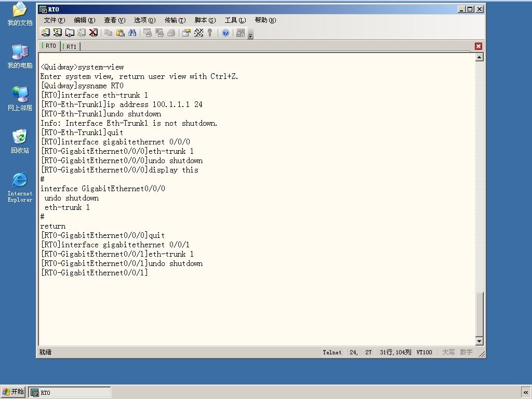Click the Print Screen toolbar icon
Viewport: 532px width, 399px height.
147,33
